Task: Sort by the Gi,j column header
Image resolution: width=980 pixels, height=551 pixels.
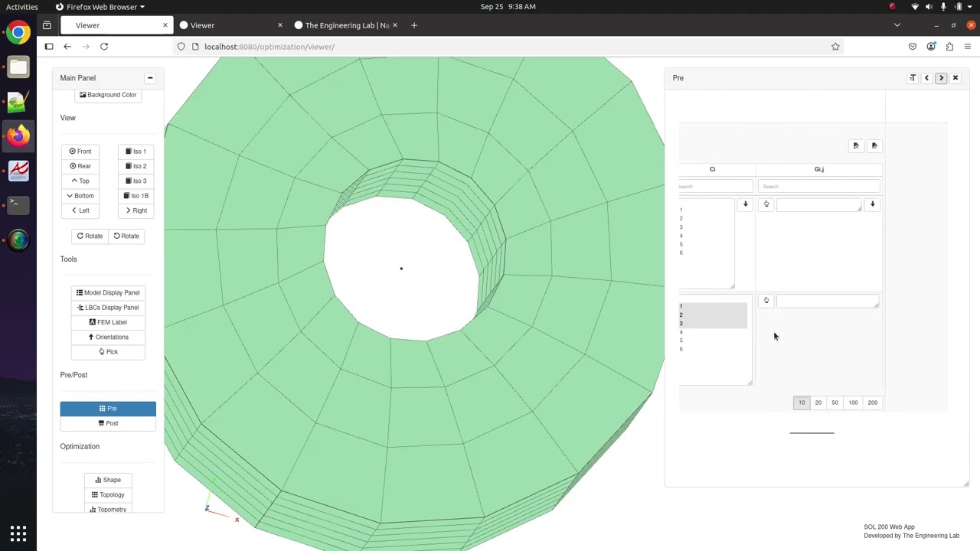Action: pyautogui.click(x=819, y=169)
